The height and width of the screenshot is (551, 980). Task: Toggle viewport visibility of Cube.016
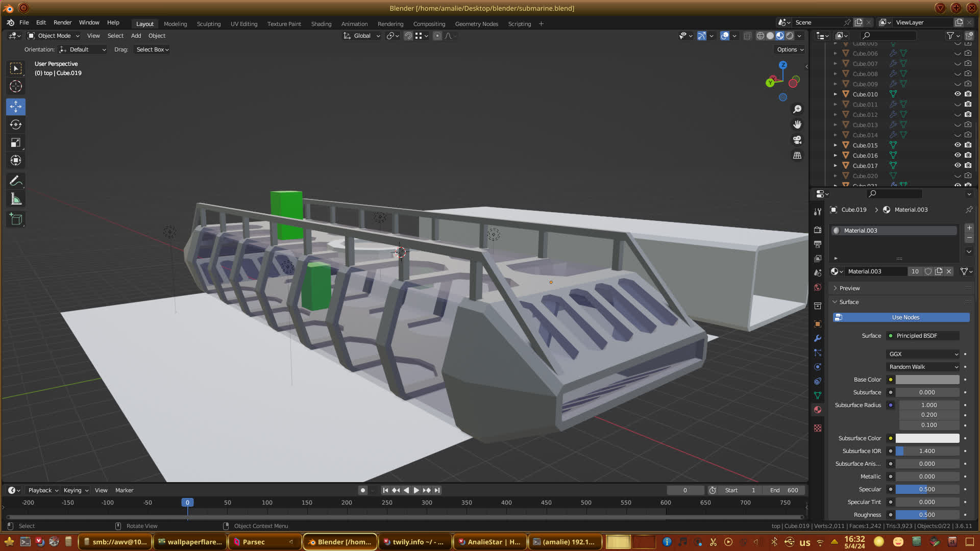958,155
